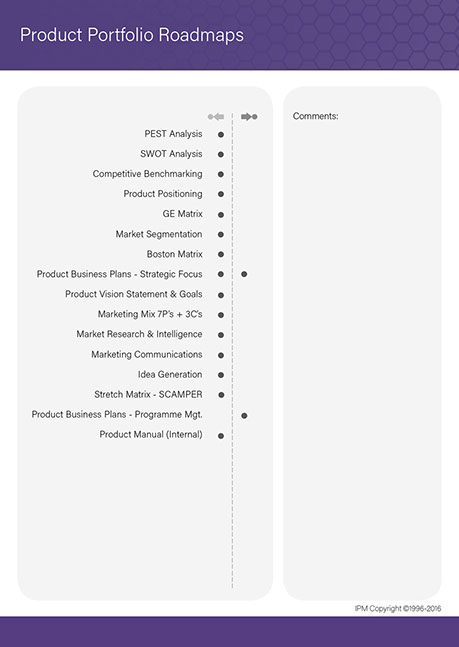Viewport: 459px width, 647px height.
Task: Select the Idea Generation dot marker
Action: coord(221,375)
